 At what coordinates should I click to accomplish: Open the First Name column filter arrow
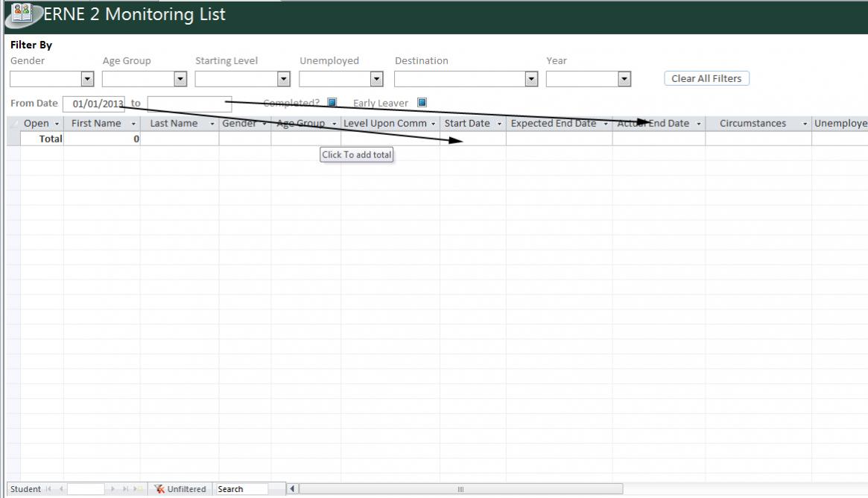pyautogui.click(x=133, y=124)
